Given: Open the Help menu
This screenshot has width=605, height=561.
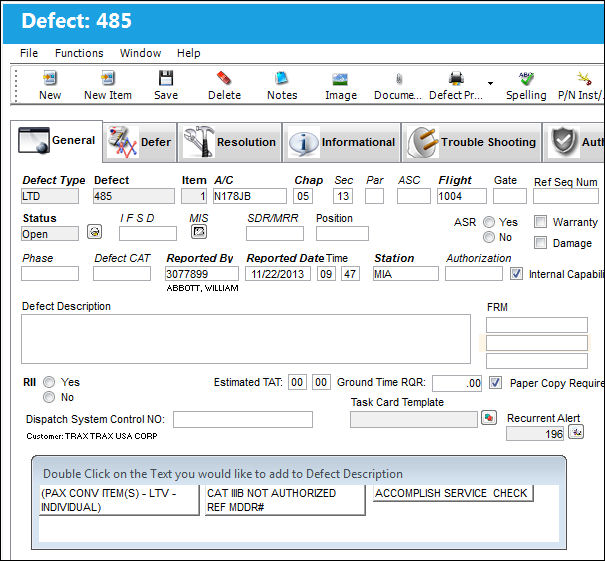Looking at the screenshot, I should [x=188, y=53].
